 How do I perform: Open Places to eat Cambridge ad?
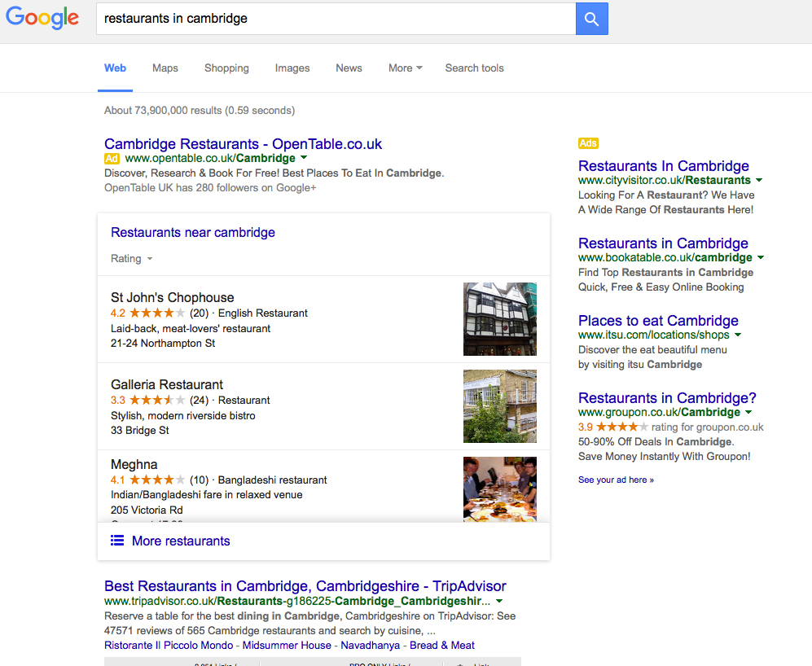(658, 321)
